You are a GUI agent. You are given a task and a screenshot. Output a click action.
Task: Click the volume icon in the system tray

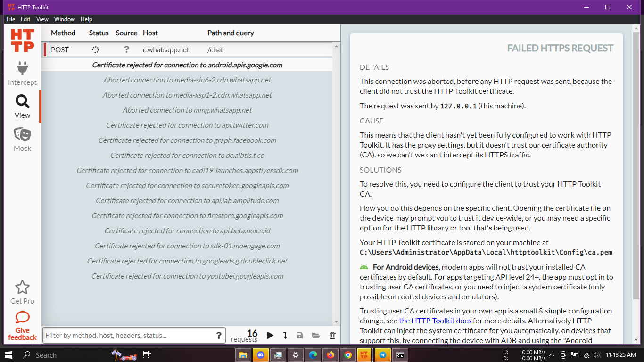pos(597,355)
